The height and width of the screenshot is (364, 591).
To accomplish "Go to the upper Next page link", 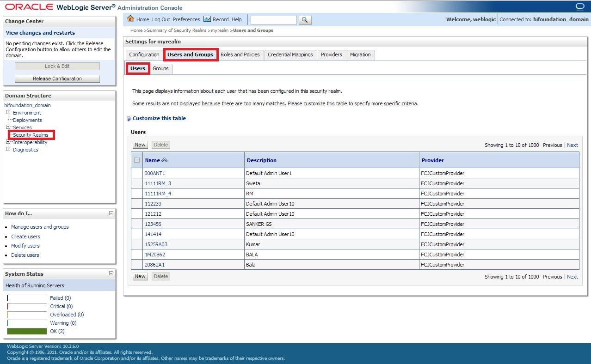I will tap(573, 145).
